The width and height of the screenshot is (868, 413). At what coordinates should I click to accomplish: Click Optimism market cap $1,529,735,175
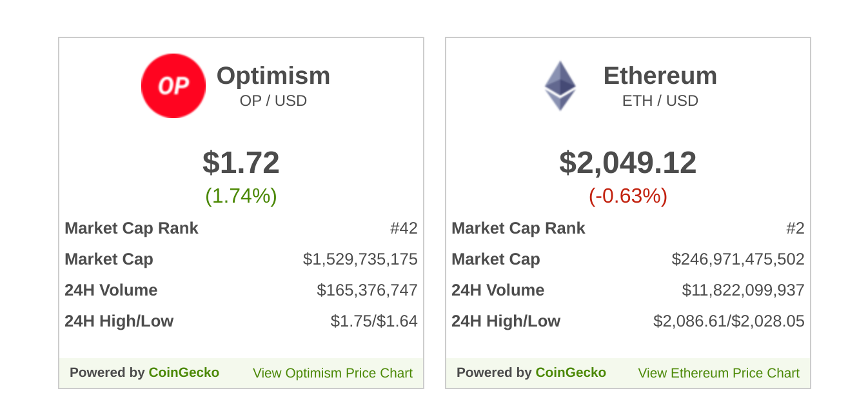(x=360, y=259)
